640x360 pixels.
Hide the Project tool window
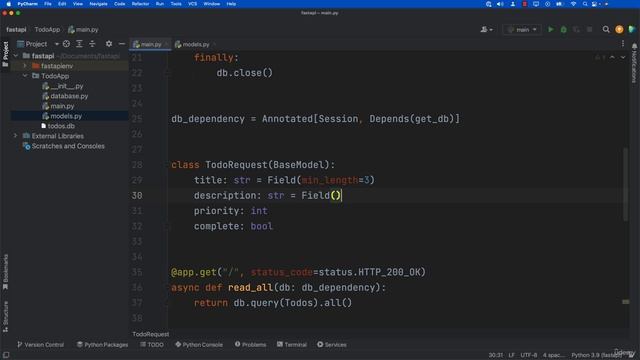122,44
